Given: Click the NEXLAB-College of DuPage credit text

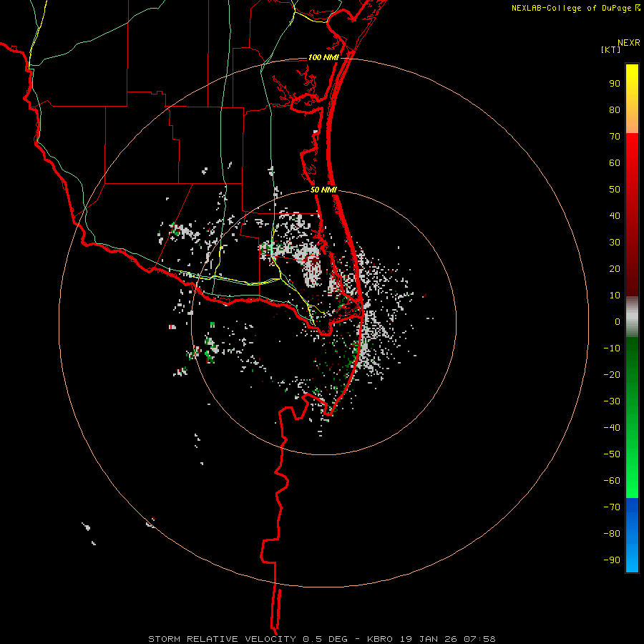Looking at the screenshot, I should tap(575, 8).
